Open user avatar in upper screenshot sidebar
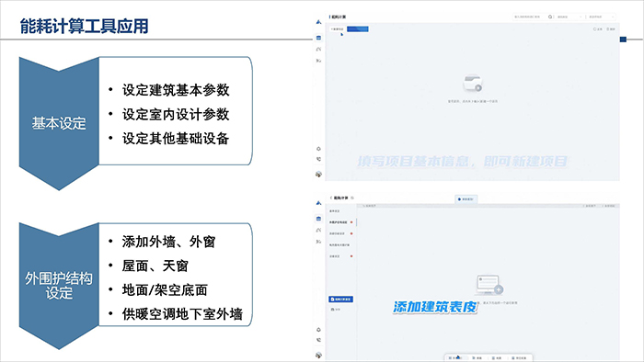This screenshot has width=644, height=362. coord(318,175)
